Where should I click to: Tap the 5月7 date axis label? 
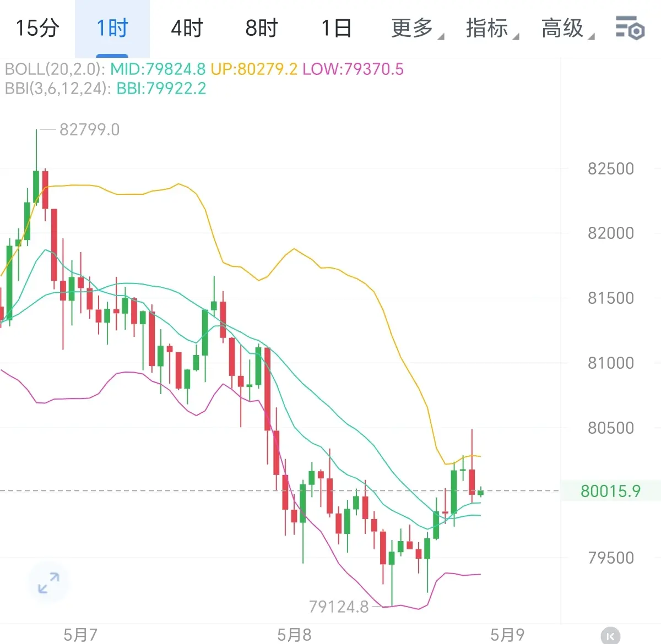click(80, 635)
